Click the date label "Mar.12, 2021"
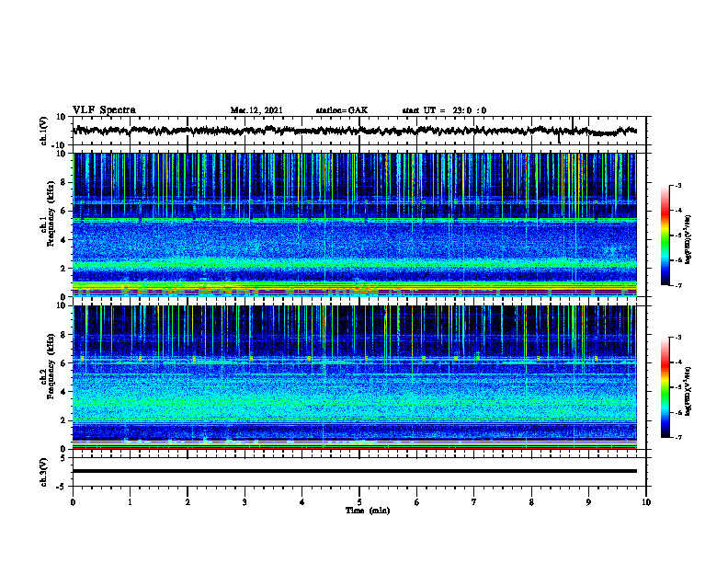Screen dimensions: 728x563 coord(256,110)
